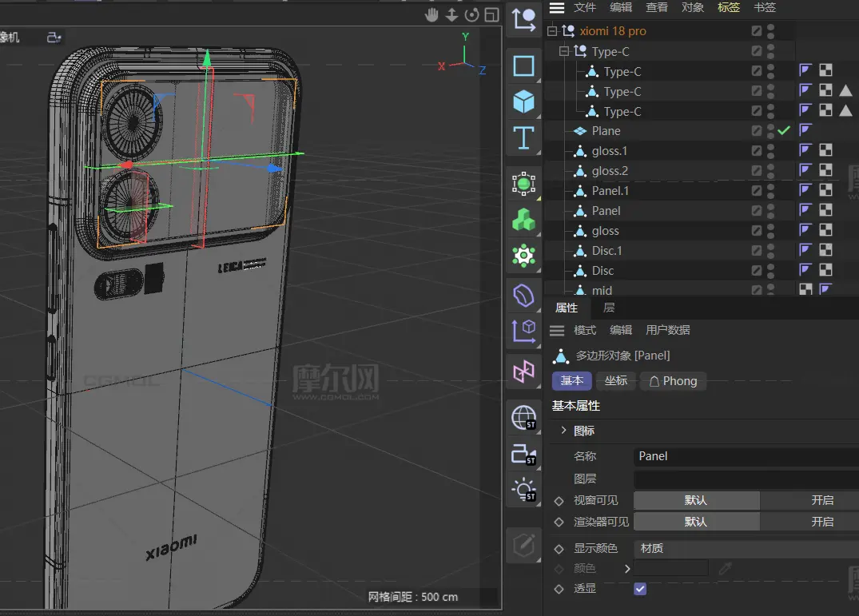Click the purple Bend deformer icon

[523, 296]
